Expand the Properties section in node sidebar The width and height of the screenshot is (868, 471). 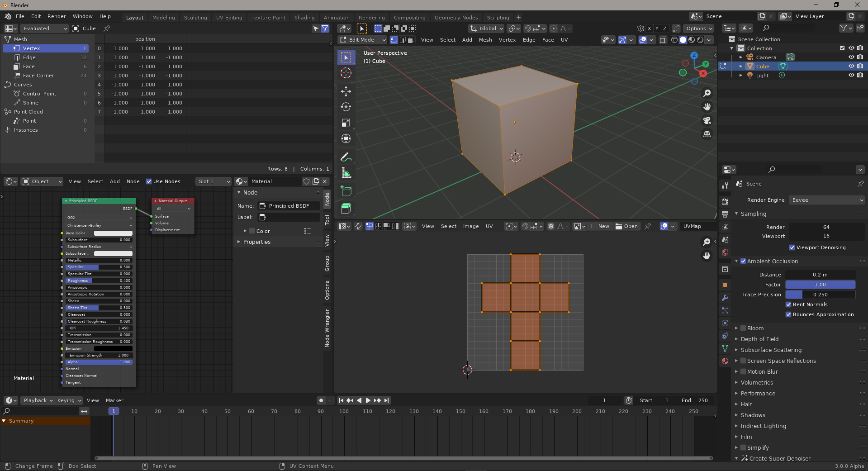pos(256,242)
